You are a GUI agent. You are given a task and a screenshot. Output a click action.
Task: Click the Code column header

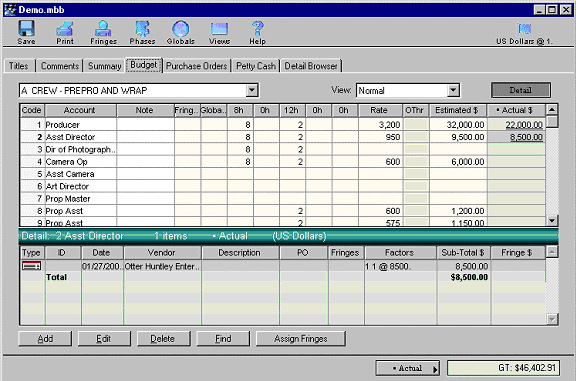click(32, 110)
